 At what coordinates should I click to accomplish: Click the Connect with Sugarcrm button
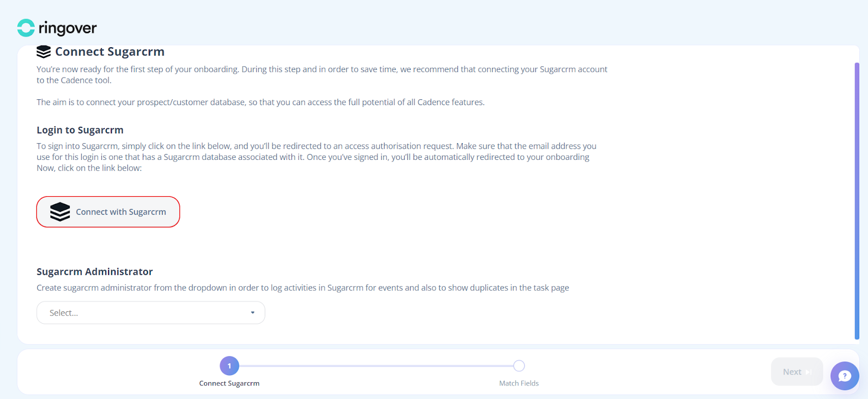point(108,212)
